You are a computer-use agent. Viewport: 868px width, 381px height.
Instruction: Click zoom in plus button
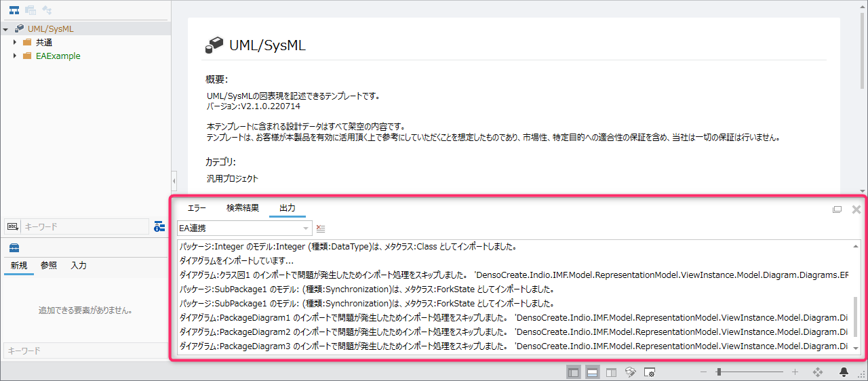(795, 372)
